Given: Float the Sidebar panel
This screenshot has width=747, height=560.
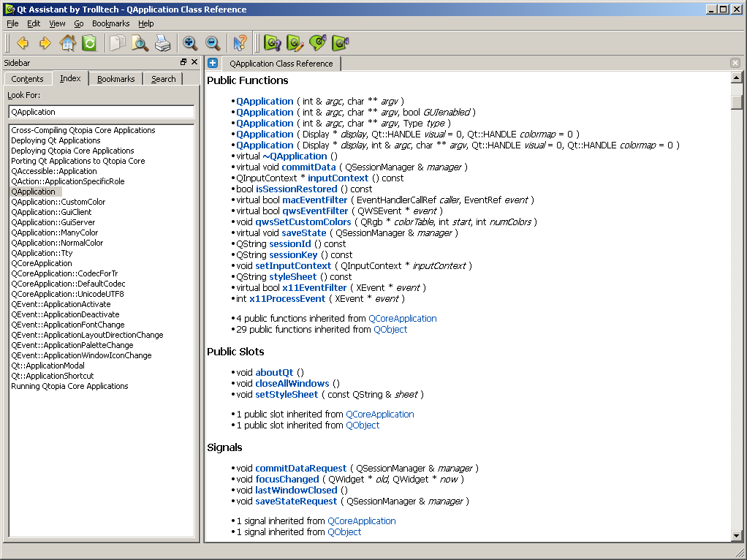Looking at the screenshot, I should point(183,62).
